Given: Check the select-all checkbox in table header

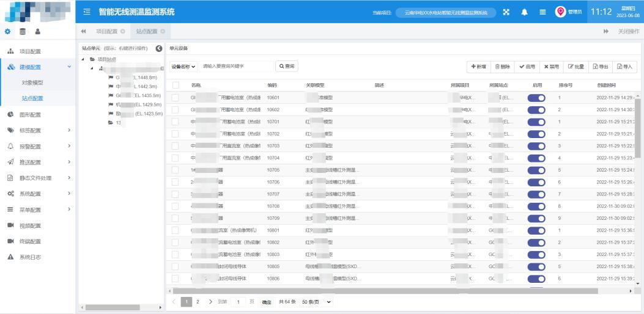Looking at the screenshot, I should pos(176,85).
